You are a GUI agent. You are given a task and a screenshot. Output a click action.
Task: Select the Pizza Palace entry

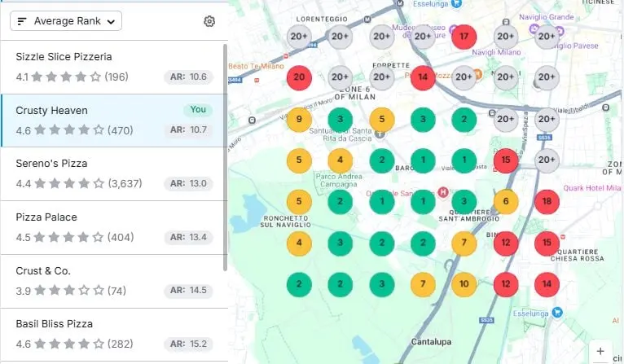114,227
